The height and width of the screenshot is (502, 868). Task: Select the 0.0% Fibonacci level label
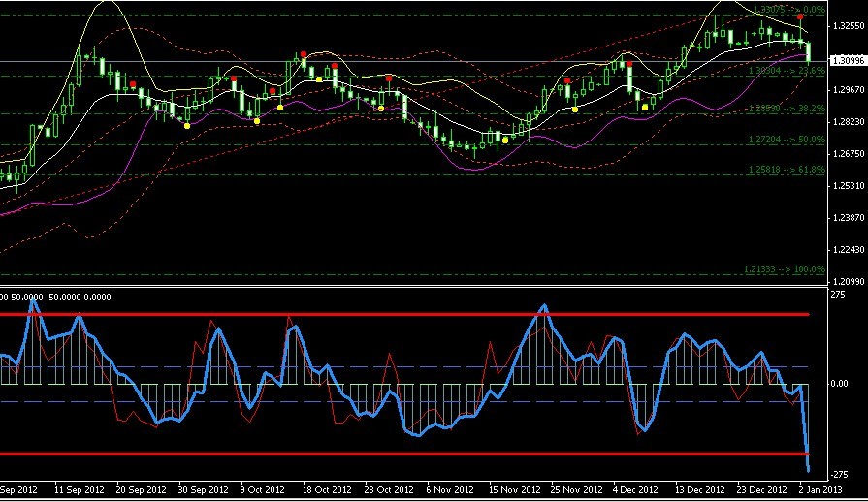coord(786,10)
